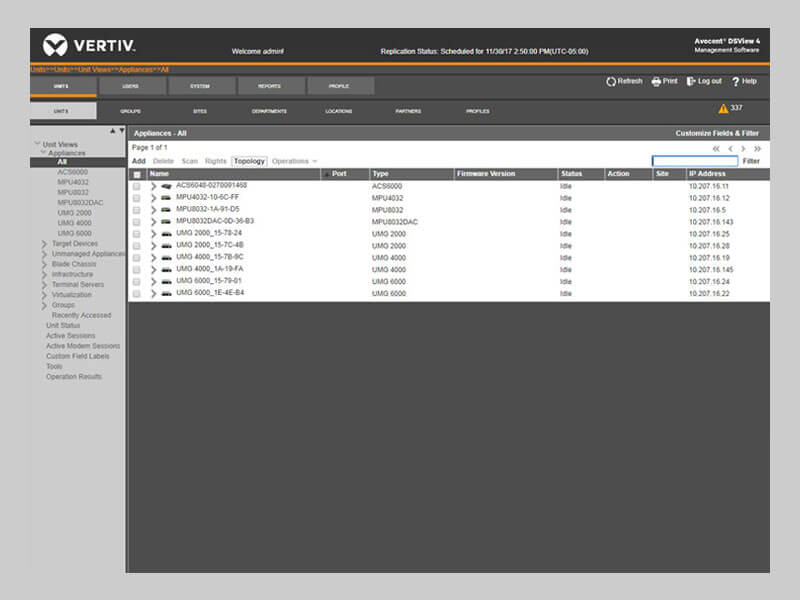Select the checkbox for UMG 2000_15-78-24
800x600 pixels.
click(137, 234)
